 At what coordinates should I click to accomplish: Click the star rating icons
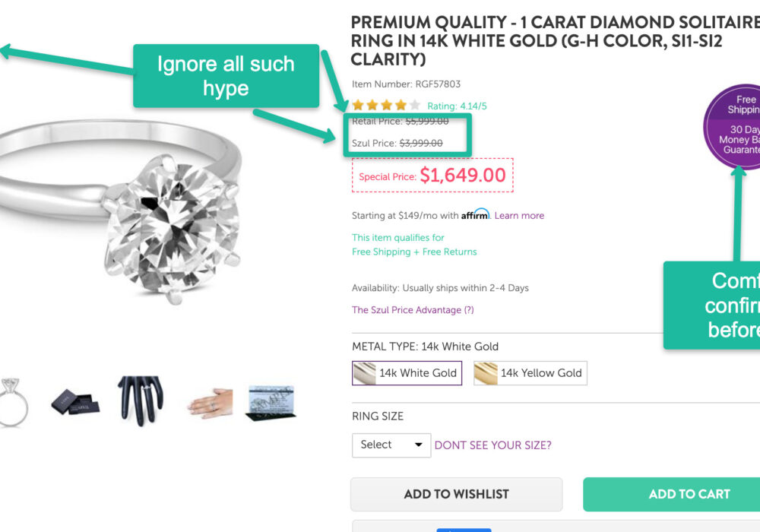point(385,106)
